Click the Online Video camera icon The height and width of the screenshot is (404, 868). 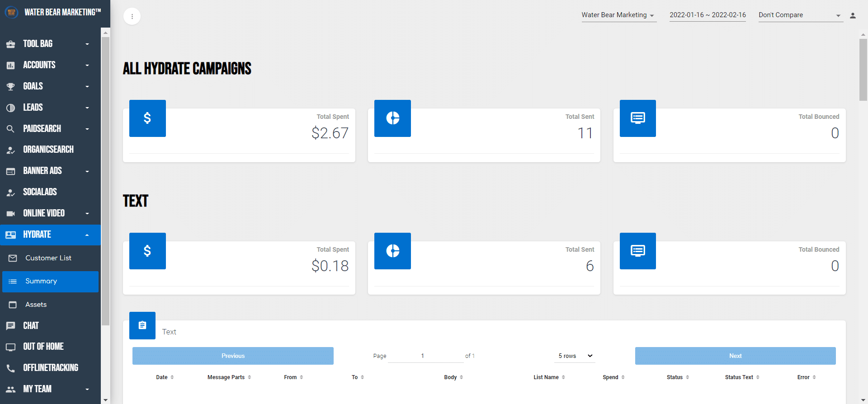[11, 214]
